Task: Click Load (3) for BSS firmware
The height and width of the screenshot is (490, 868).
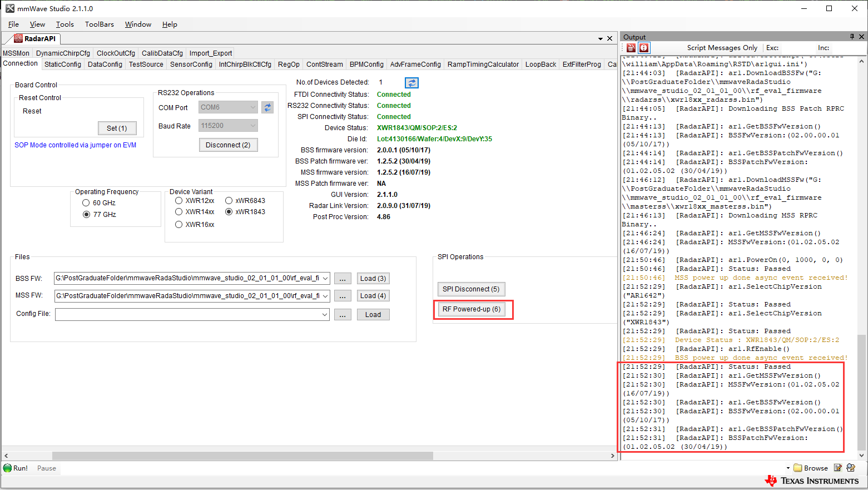Action: [x=373, y=278]
